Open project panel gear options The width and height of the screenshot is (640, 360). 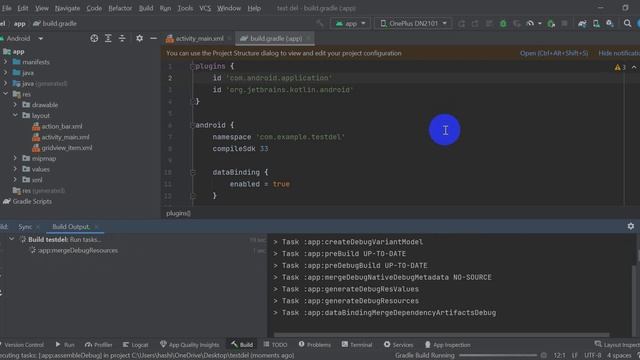point(140,38)
